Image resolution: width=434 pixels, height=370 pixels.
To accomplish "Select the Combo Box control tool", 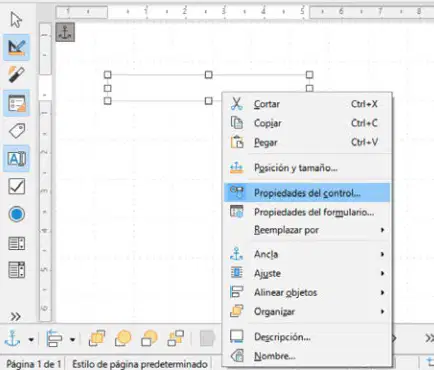I will 16,270.
